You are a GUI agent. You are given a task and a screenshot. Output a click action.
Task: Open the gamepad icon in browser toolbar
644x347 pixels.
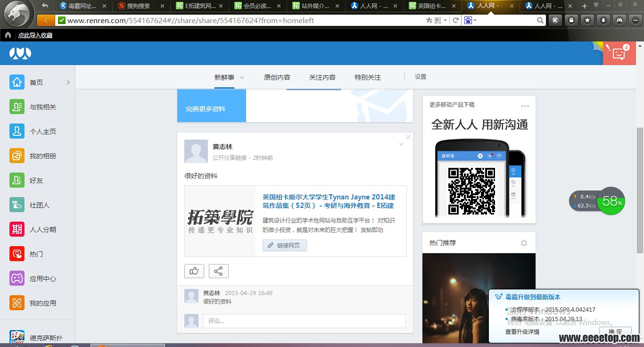coord(619,20)
